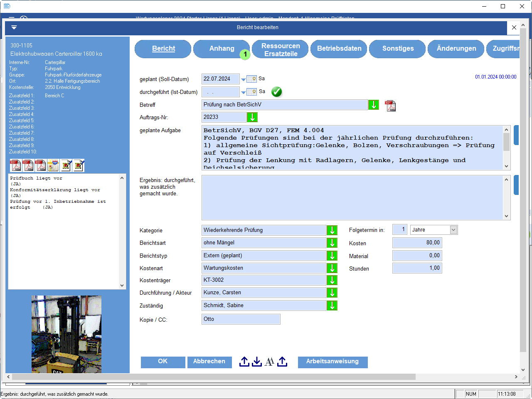
Task: Expand blue side handle beside geplante Aufgabe
Action: [516, 135]
